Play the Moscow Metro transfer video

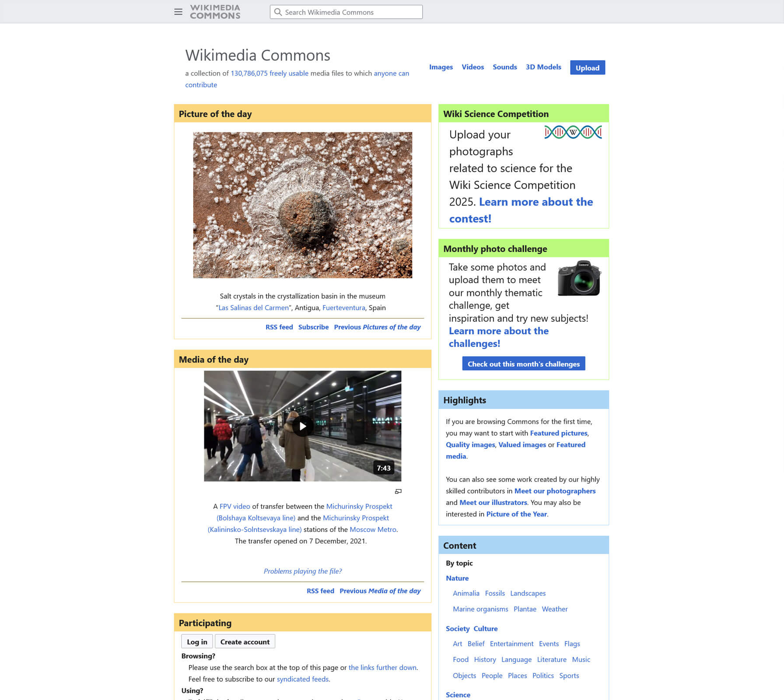(x=302, y=426)
